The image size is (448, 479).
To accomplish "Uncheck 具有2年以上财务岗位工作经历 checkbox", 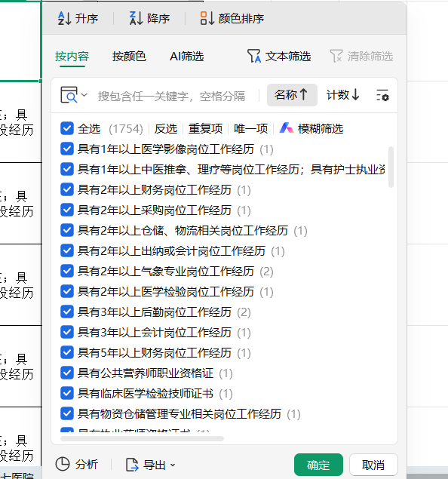I will point(67,189).
